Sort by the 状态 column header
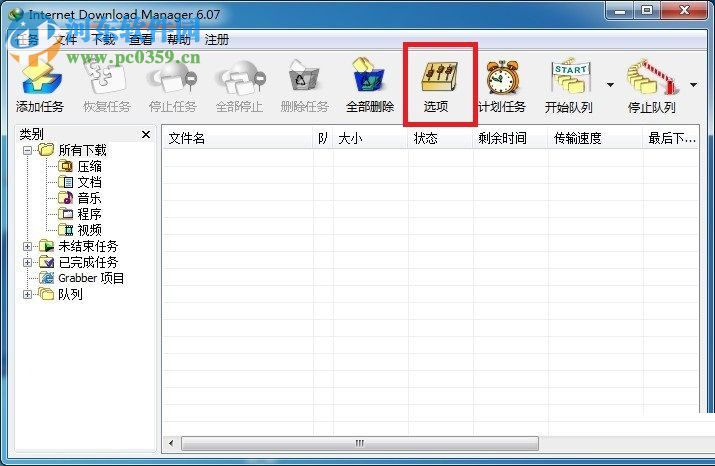Screen dimensions: 715x466 pyautogui.click(x=440, y=138)
